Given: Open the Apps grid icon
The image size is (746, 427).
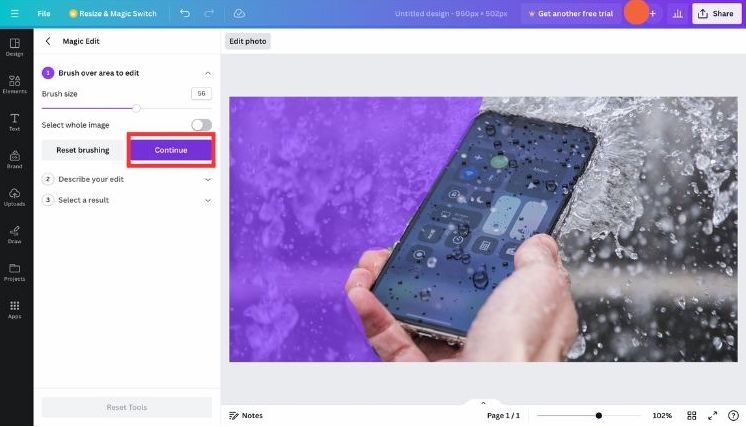Looking at the screenshot, I should [15, 310].
